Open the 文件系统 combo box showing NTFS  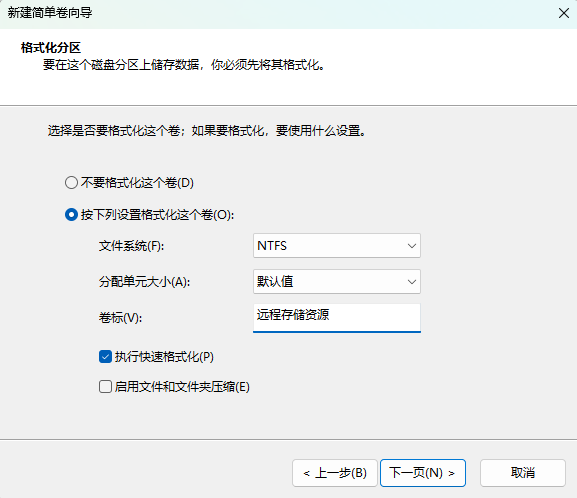pyautogui.click(x=337, y=246)
